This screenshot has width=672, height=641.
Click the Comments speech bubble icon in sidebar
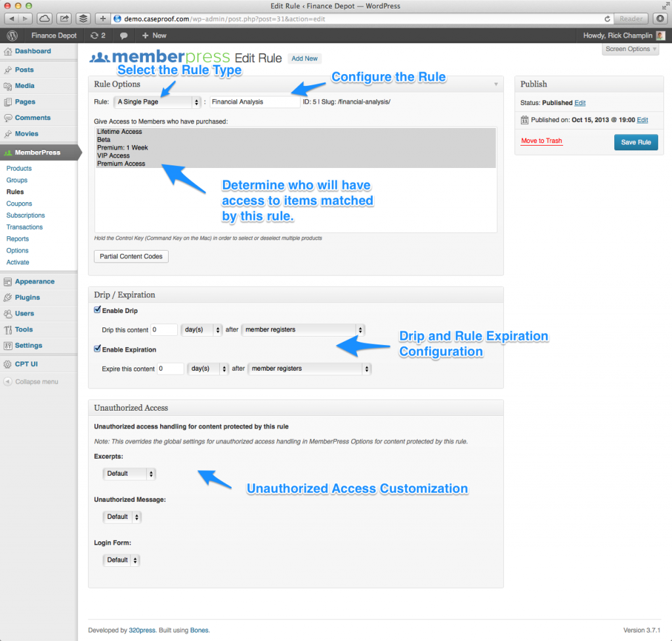(x=8, y=118)
